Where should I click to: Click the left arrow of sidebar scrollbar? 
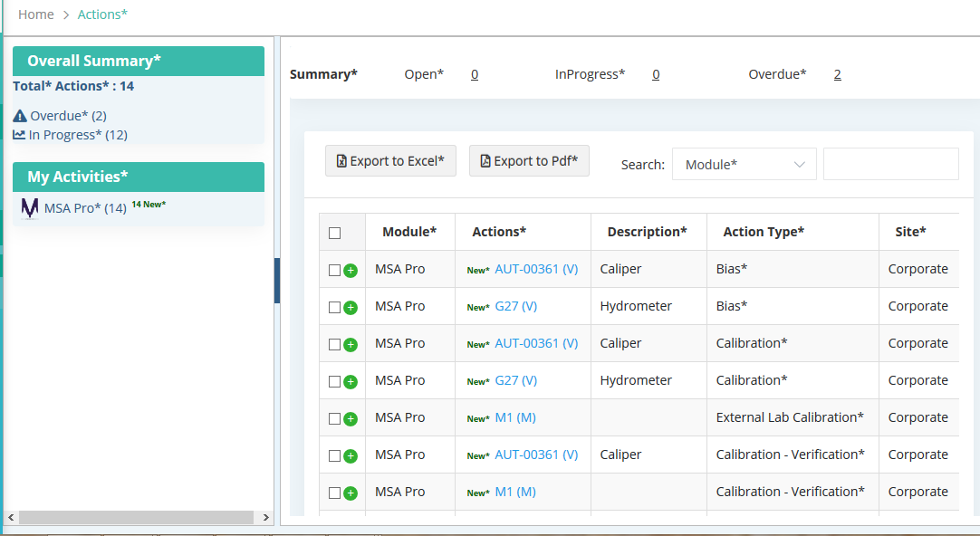[x=11, y=517]
